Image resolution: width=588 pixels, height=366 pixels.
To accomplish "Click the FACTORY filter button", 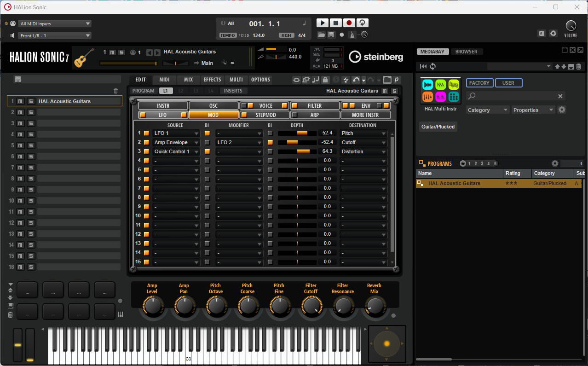I will click(479, 82).
